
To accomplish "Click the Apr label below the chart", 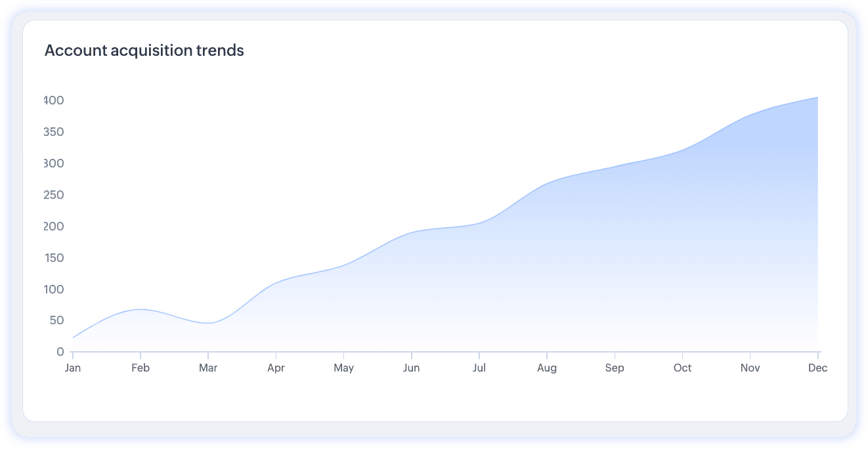I will click(x=276, y=368).
